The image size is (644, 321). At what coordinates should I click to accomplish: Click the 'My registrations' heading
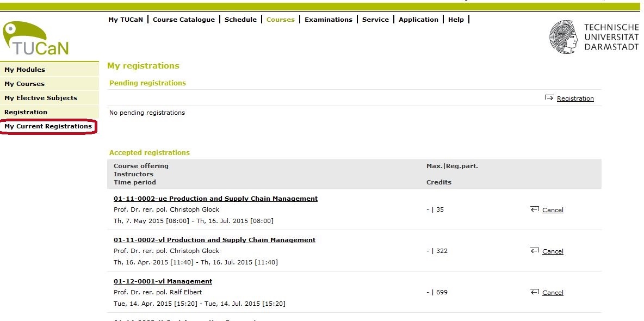(x=144, y=66)
